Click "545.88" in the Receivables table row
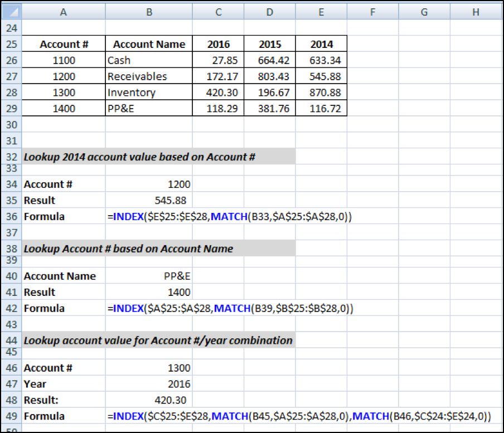 pos(322,76)
